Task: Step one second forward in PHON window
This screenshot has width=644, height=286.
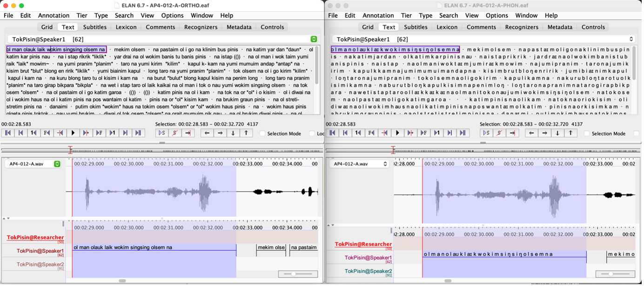Action: [x=436, y=133]
